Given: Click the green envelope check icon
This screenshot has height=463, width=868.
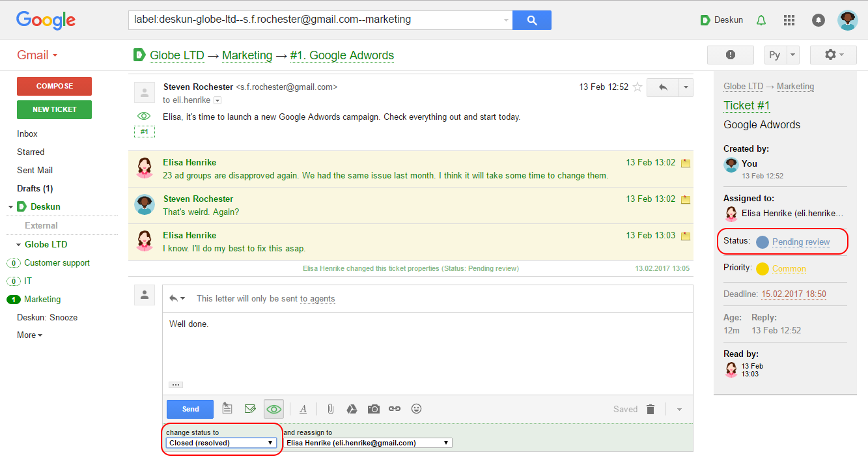Looking at the screenshot, I should click(250, 409).
